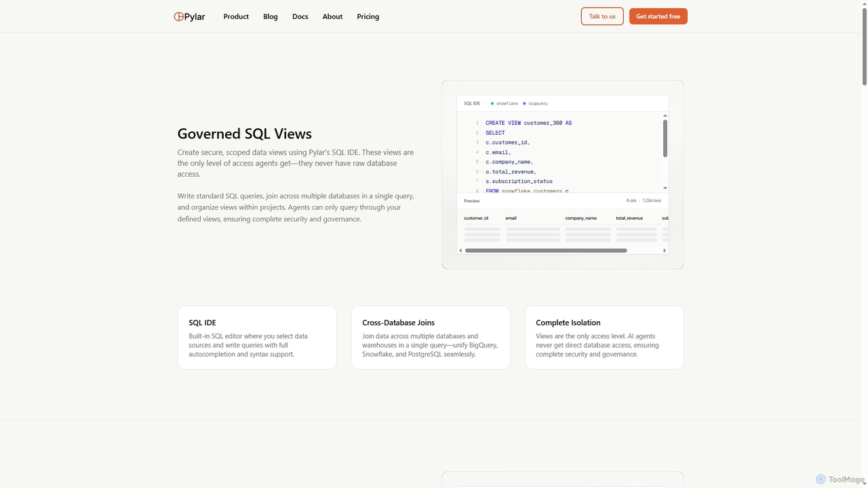Viewport: 868px width, 488px height.
Task: Open the Docs navigation link
Action: (x=300, y=16)
